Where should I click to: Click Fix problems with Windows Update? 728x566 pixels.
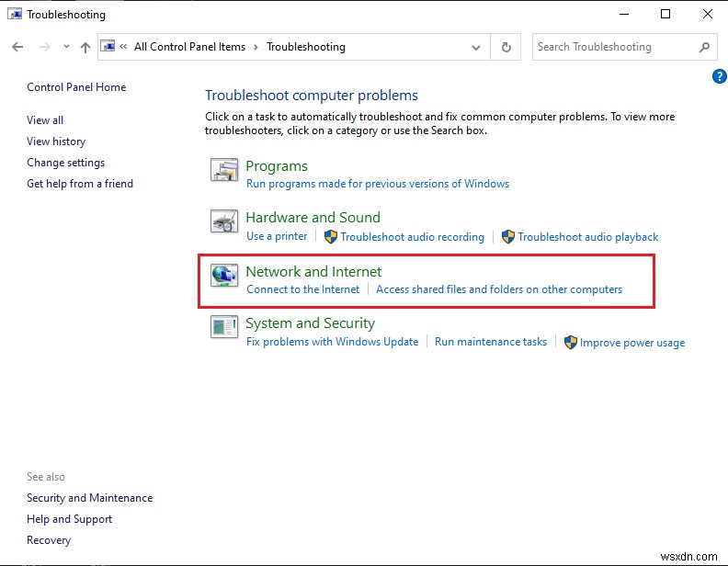pos(333,342)
